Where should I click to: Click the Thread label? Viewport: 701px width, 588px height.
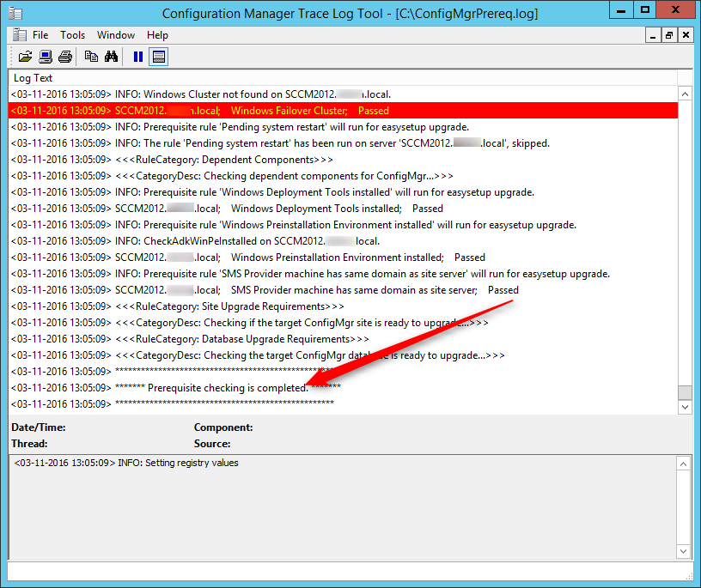tap(29, 444)
